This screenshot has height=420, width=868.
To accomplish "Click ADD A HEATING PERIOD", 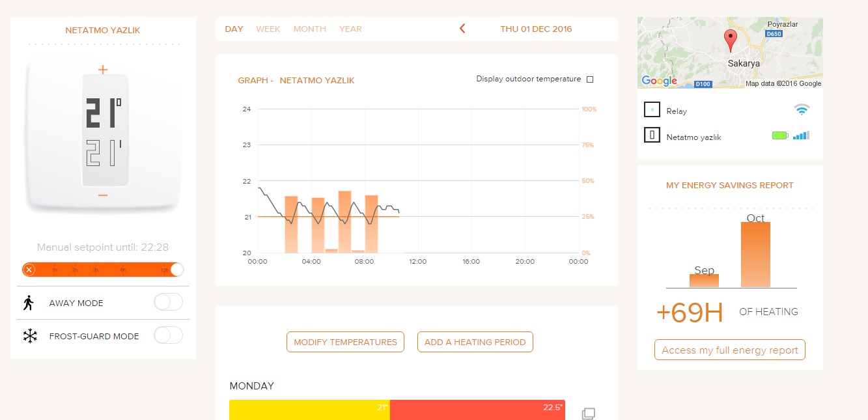I will pyautogui.click(x=475, y=342).
